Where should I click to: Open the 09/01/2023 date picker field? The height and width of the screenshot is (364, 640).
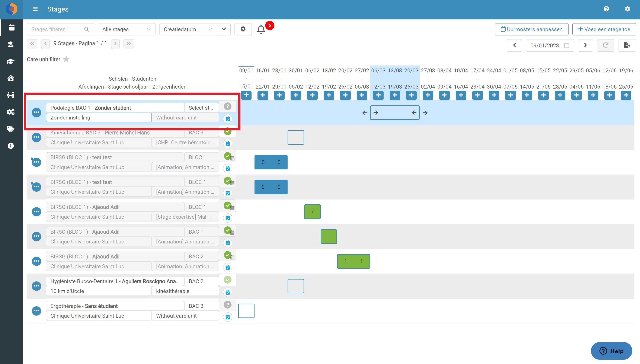550,45
